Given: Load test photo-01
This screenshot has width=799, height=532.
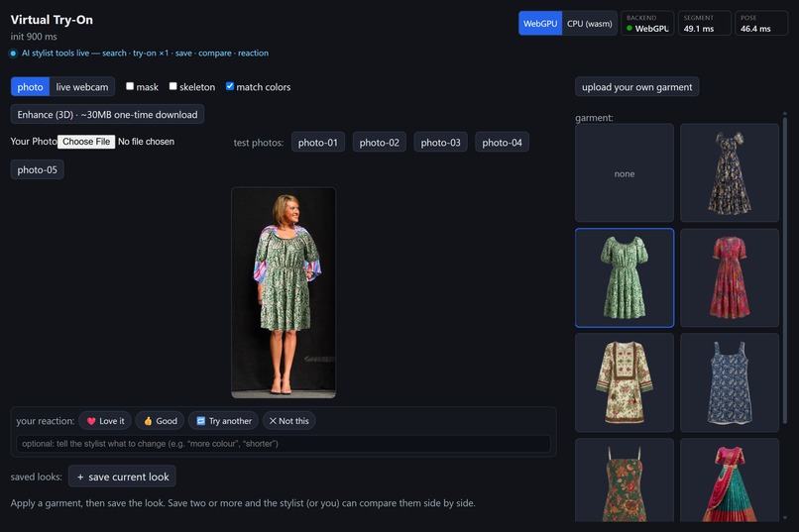Looking at the screenshot, I should 318,142.
